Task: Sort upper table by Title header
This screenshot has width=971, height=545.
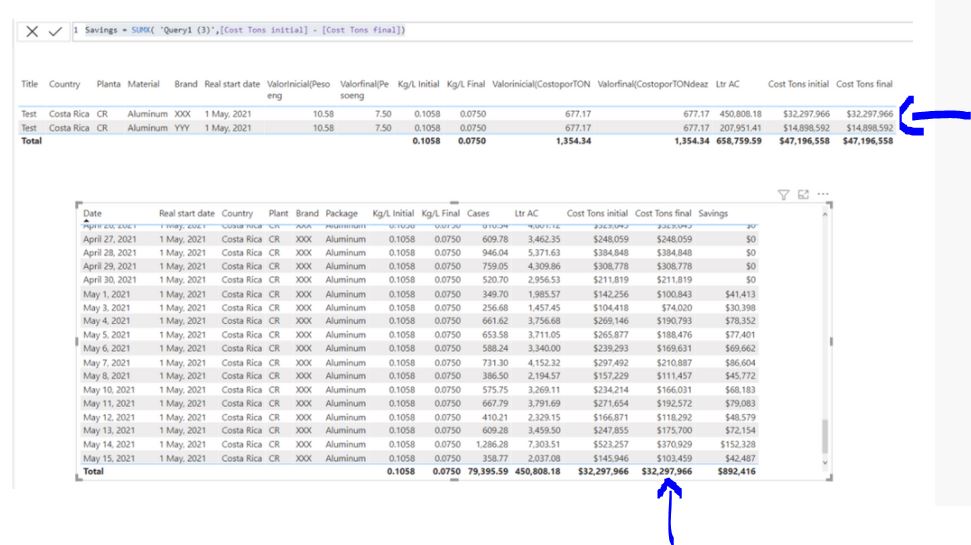Action: pos(29,84)
